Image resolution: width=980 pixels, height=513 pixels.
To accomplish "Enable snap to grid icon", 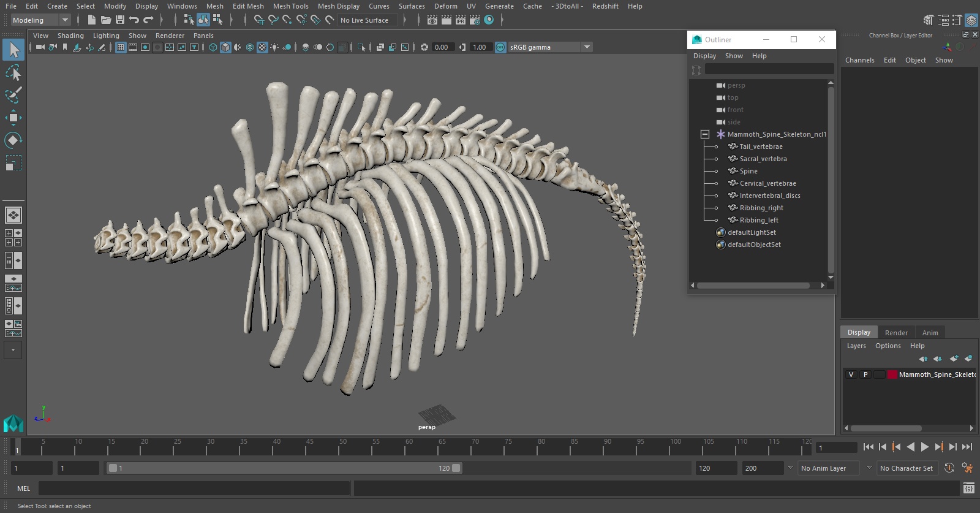I will [259, 20].
